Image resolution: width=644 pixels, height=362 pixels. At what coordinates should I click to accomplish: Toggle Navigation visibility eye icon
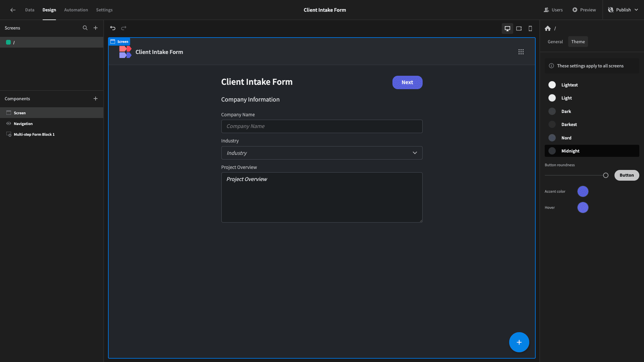tap(9, 124)
